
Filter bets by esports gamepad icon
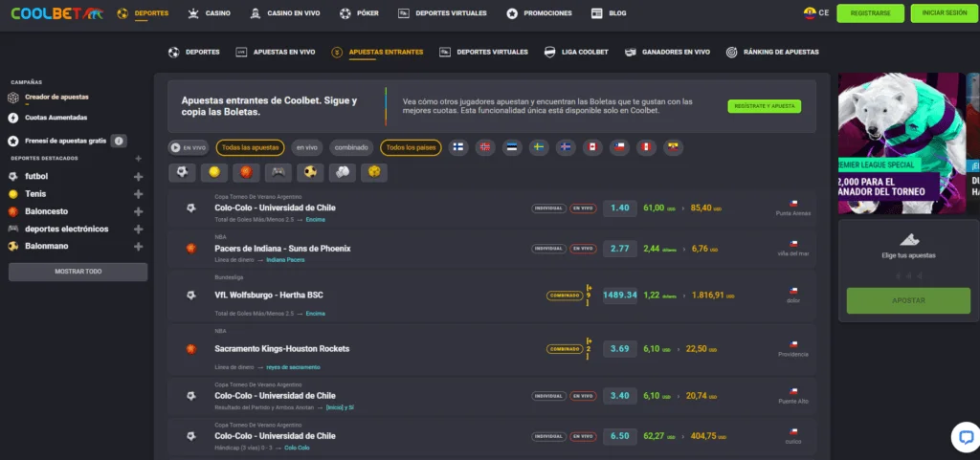pos(278,172)
